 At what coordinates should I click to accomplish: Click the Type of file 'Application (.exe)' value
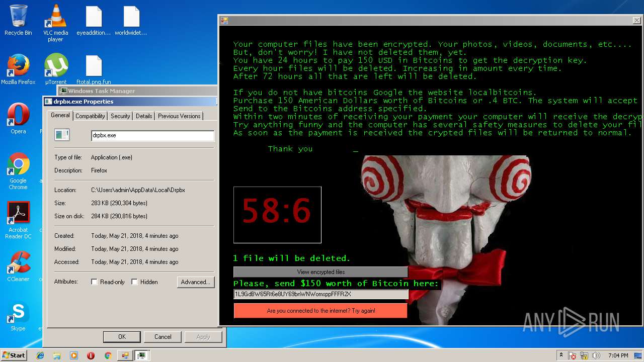(112, 157)
